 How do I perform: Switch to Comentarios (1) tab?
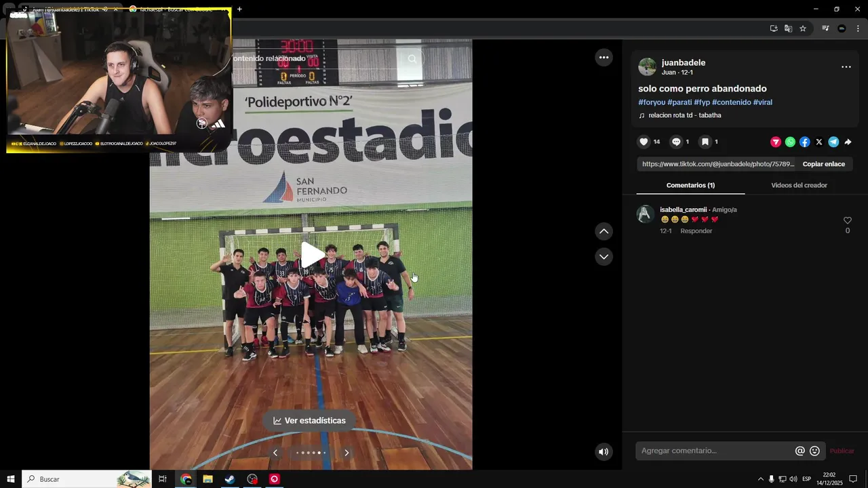click(x=690, y=185)
